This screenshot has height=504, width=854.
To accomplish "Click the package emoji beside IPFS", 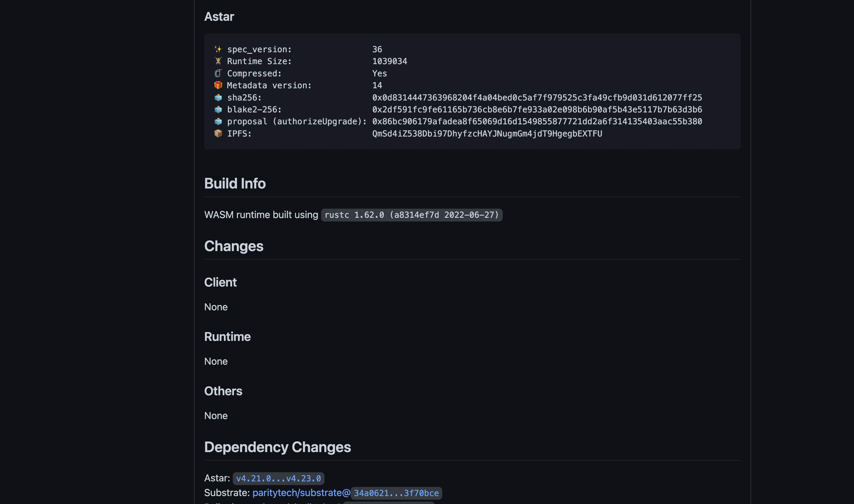I will [x=218, y=133].
